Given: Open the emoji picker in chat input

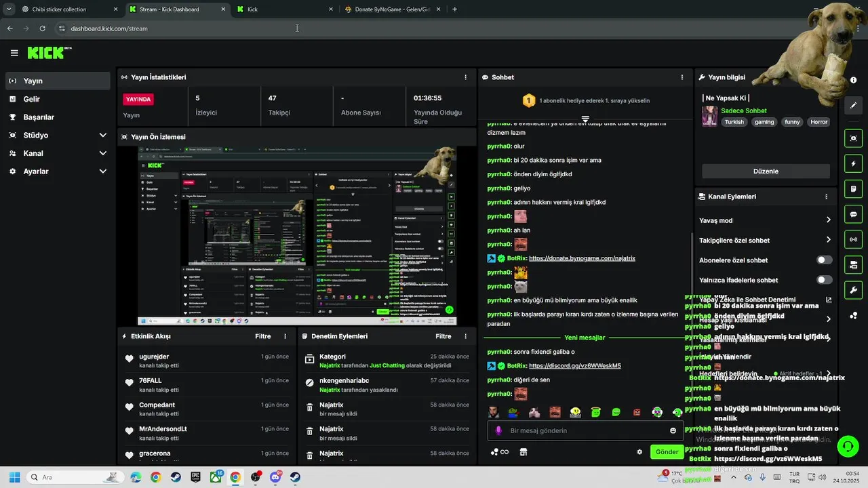Looking at the screenshot, I should 673,430.
